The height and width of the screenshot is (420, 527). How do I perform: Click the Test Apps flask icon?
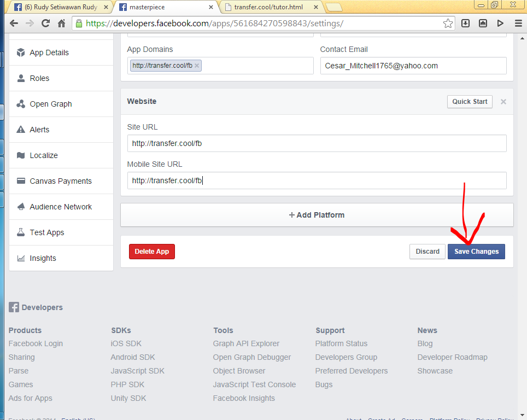tap(21, 232)
